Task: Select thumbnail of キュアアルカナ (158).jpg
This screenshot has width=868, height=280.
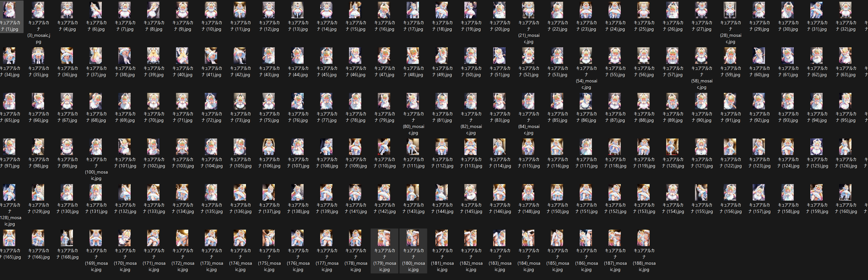Action: (788, 193)
